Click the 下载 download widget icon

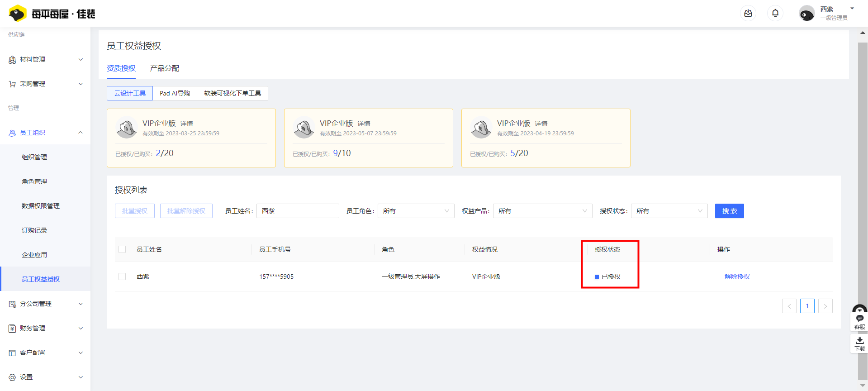(859, 344)
